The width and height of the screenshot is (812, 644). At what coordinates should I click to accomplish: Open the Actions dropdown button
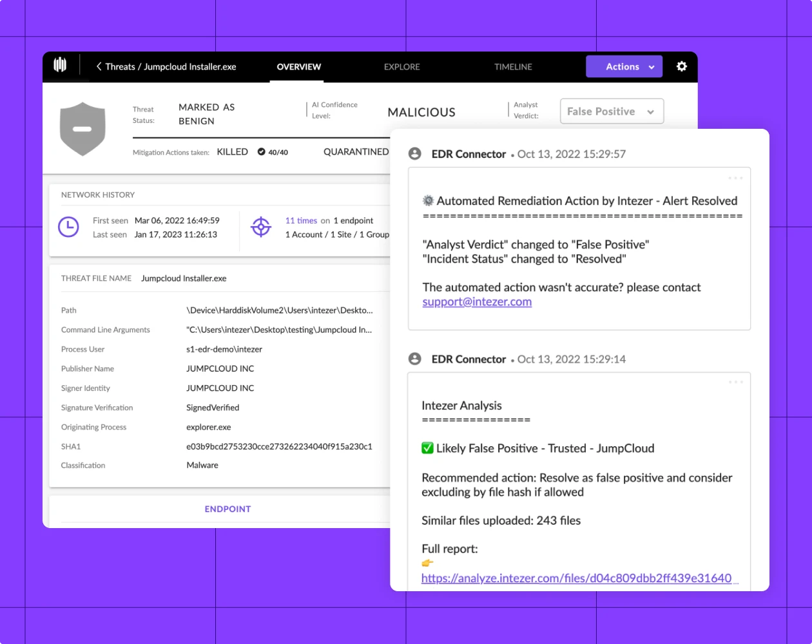624,66
